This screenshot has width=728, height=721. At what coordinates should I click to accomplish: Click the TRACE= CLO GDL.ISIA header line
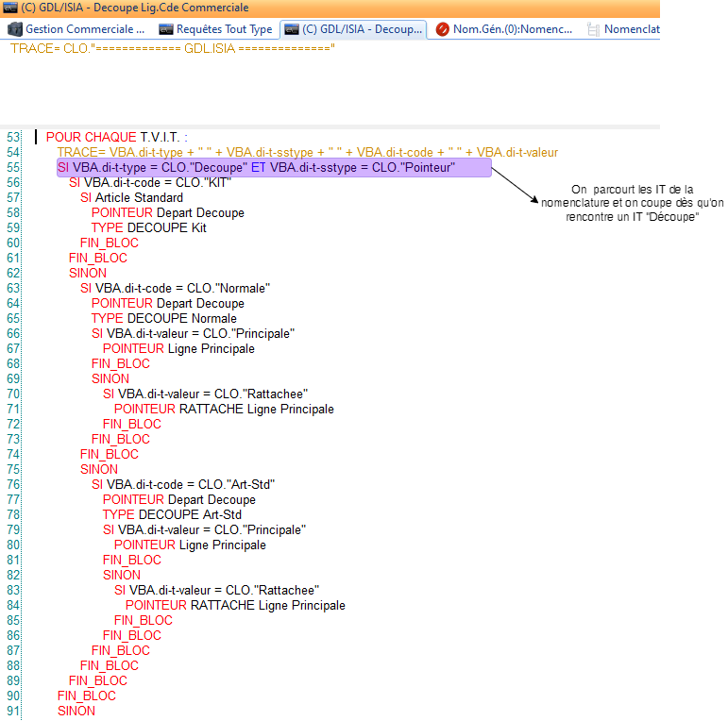pyautogui.click(x=172, y=48)
